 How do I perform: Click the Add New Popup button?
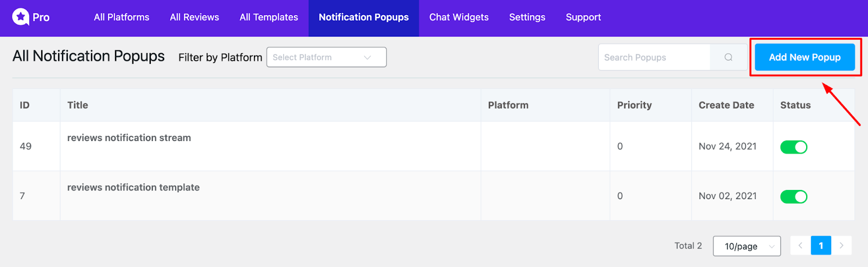click(805, 57)
